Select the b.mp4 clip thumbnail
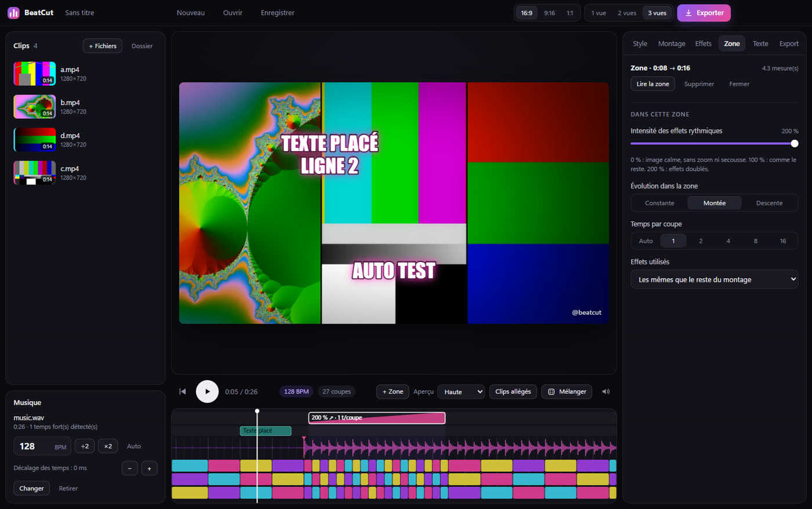This screenshot has height=509, width=812. click(x=35, y=107)
